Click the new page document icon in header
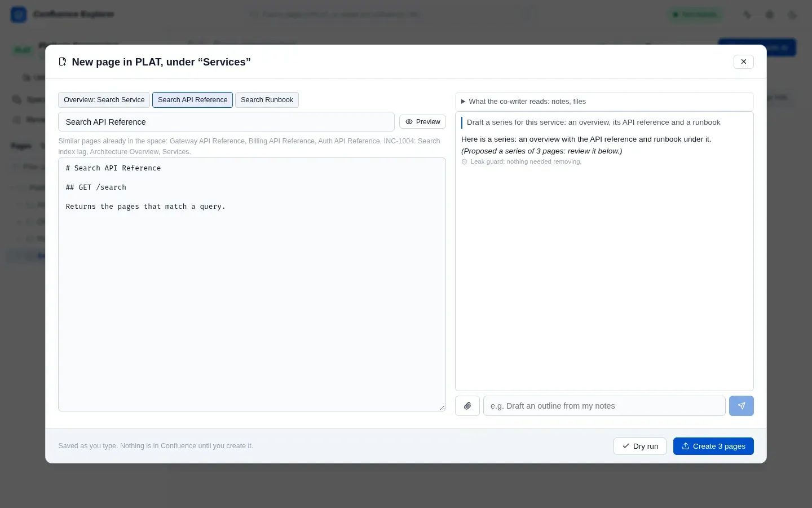 pyautogui.click(x=63, y=62)
